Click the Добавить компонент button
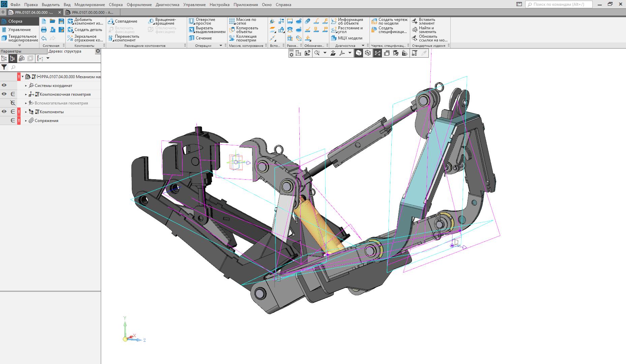This screenshot has height=364, width=626. click(85, 21)
